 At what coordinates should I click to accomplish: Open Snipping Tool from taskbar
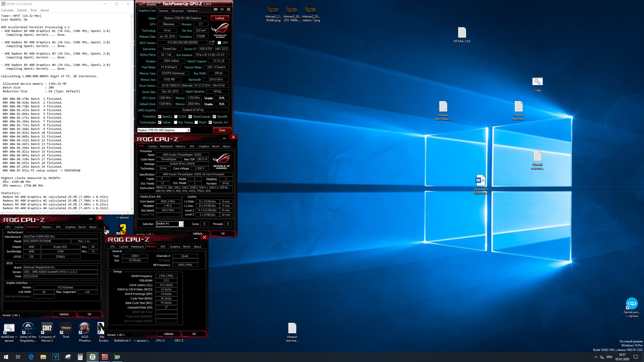68,357
